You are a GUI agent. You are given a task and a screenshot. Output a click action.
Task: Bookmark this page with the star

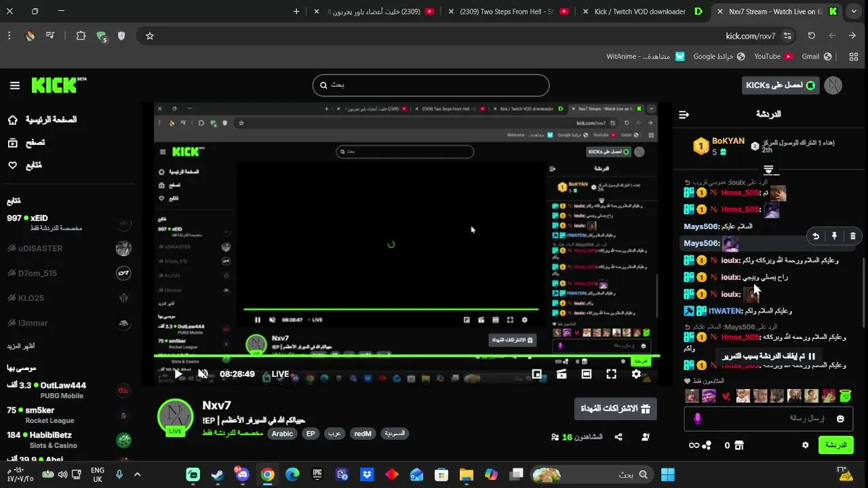coord(150,36)
